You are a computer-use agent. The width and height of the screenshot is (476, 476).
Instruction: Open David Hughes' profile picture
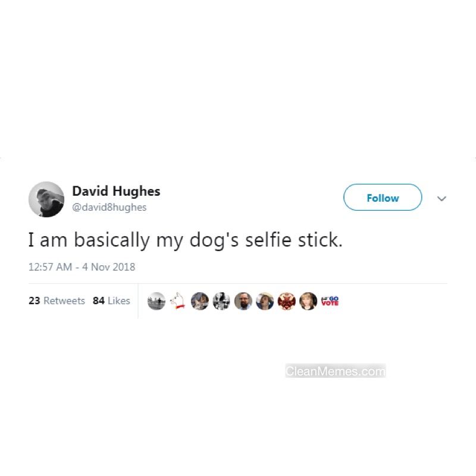click(46, 199)
